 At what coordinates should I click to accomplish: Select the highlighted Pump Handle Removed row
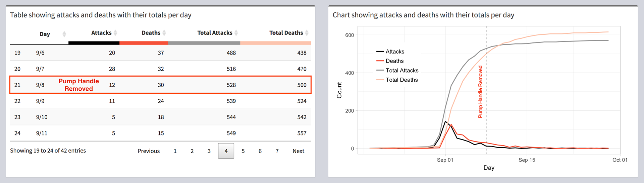pos(160,85)
